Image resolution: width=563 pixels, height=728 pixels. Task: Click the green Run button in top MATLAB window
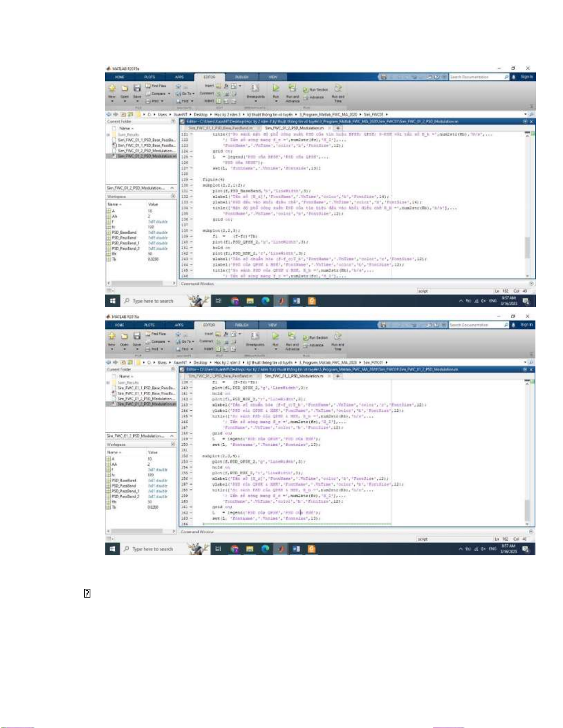tap(275, 88)
